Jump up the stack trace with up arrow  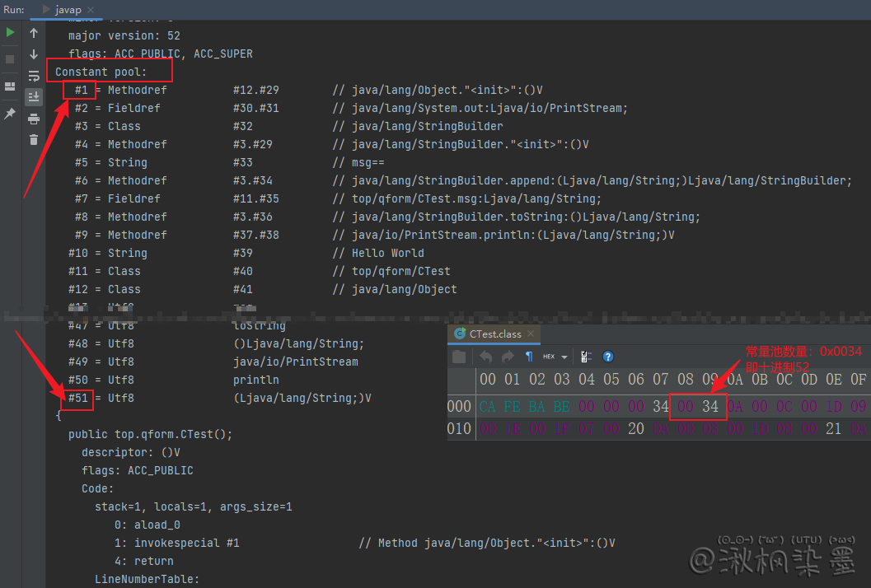pos(34,33)
